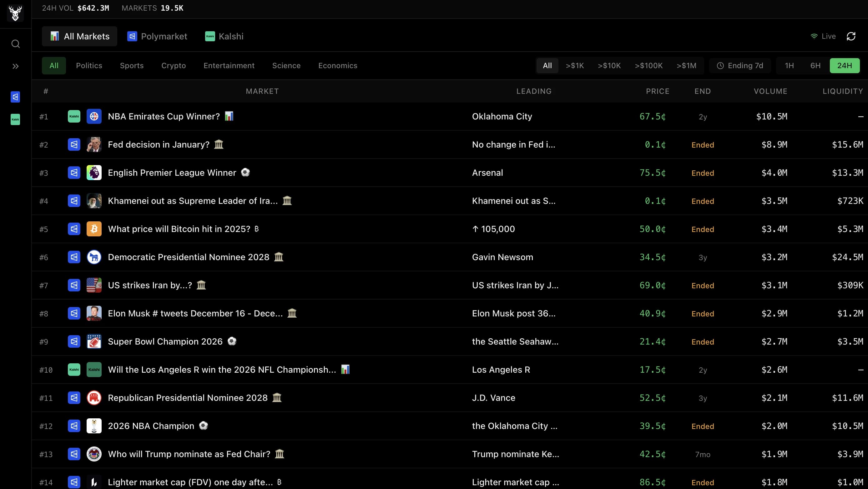Toggle the Live connection indicator
The image size is (868, 489).
click(823, 36)
